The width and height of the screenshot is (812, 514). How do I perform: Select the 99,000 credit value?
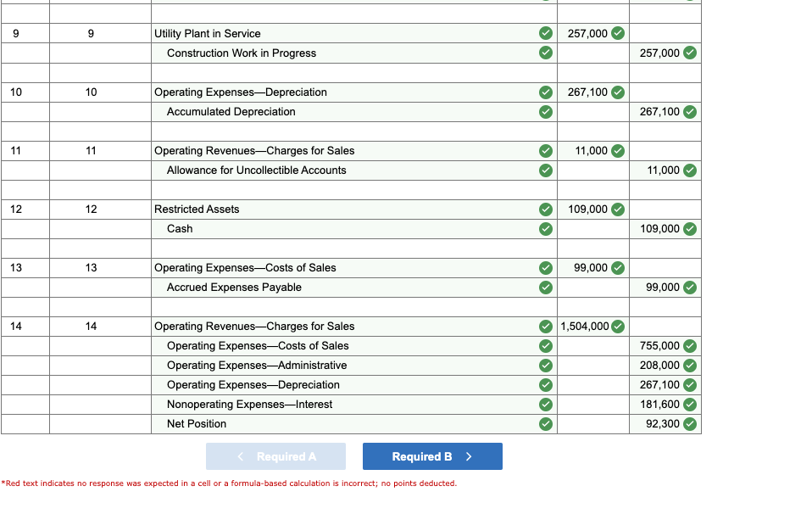point(662,287)
